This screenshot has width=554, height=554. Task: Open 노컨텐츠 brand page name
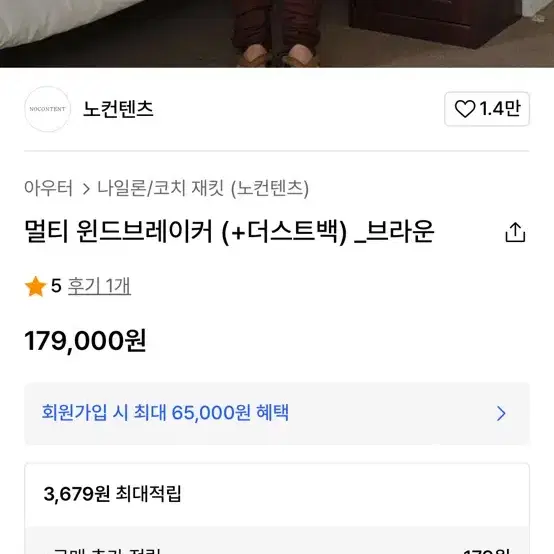[118, 109]
